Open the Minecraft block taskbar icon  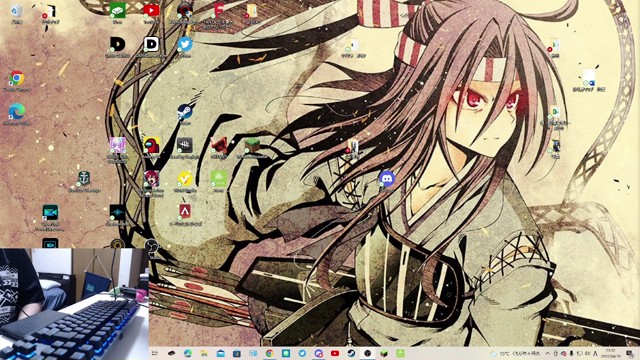[384, 353]
